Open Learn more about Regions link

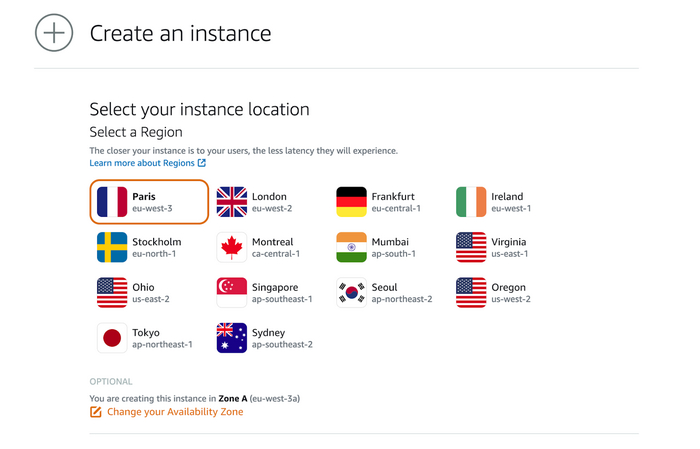[141, 163]
